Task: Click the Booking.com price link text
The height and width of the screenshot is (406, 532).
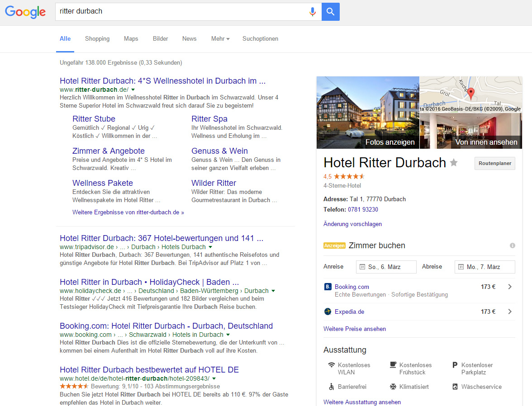Action: pyautogui.click(x=352, y=287)
